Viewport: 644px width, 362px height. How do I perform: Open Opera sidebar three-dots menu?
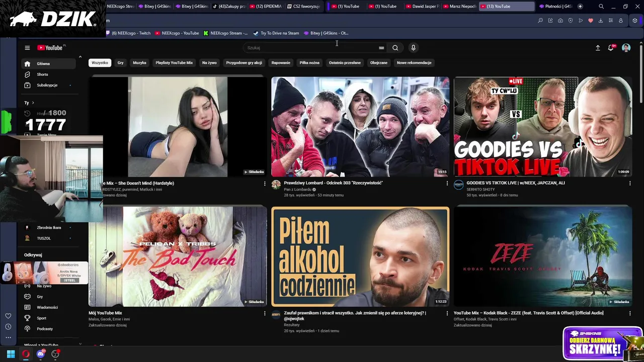point(8,337)
